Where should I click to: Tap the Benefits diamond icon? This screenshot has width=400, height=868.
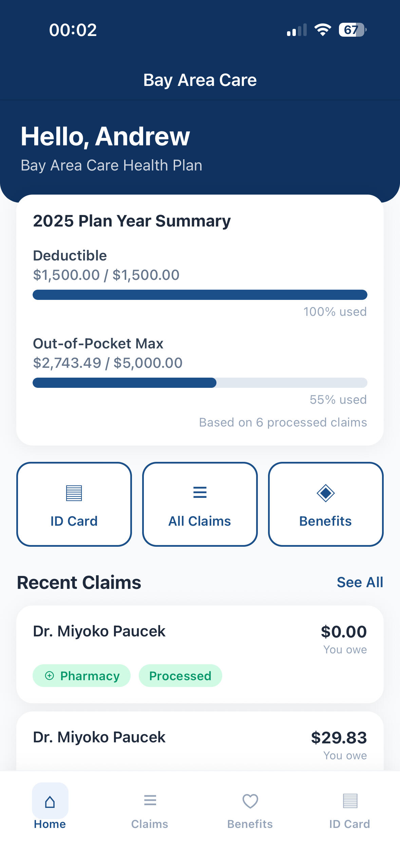(x=326, y=493)
